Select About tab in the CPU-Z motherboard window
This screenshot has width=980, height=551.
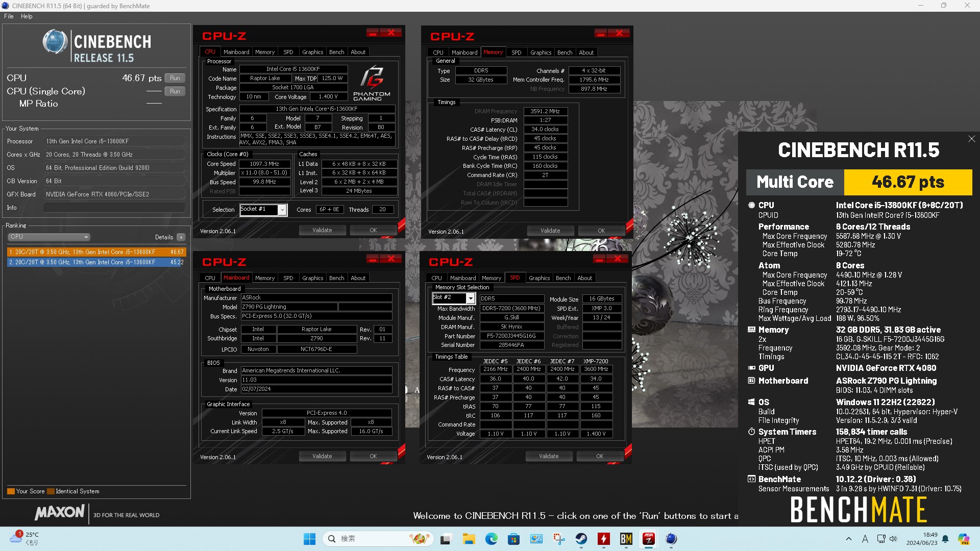(x=358, y=278)
